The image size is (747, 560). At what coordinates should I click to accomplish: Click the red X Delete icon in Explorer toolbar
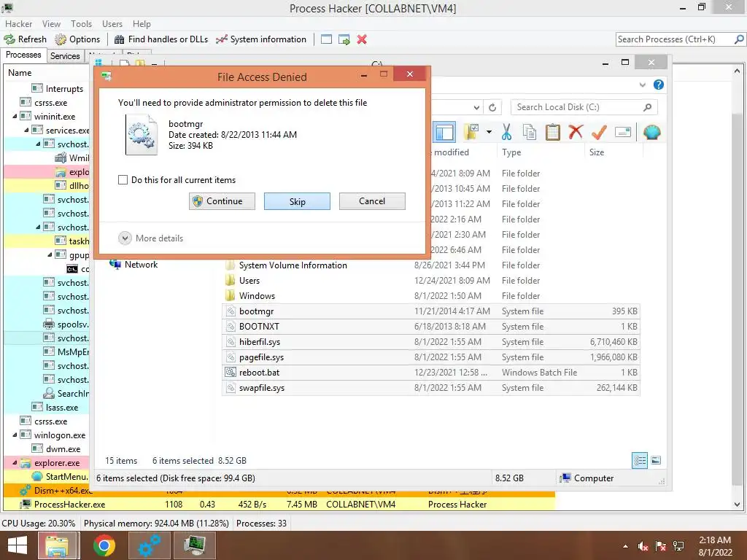pos(576,132)
